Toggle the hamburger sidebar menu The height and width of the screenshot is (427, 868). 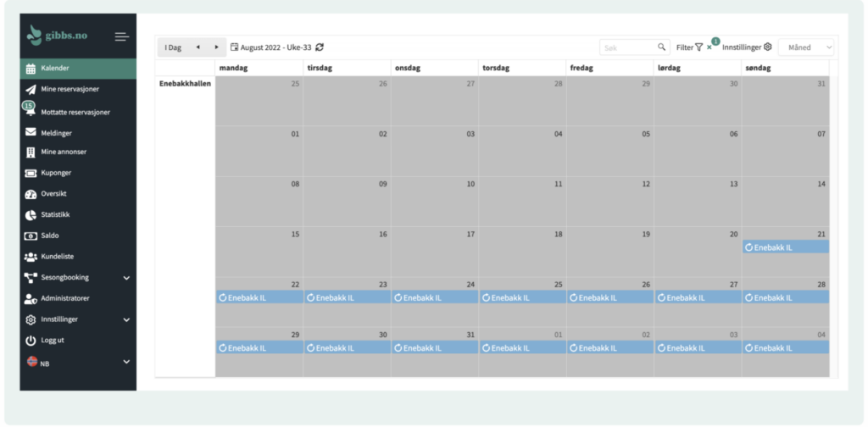pos(122,36)
